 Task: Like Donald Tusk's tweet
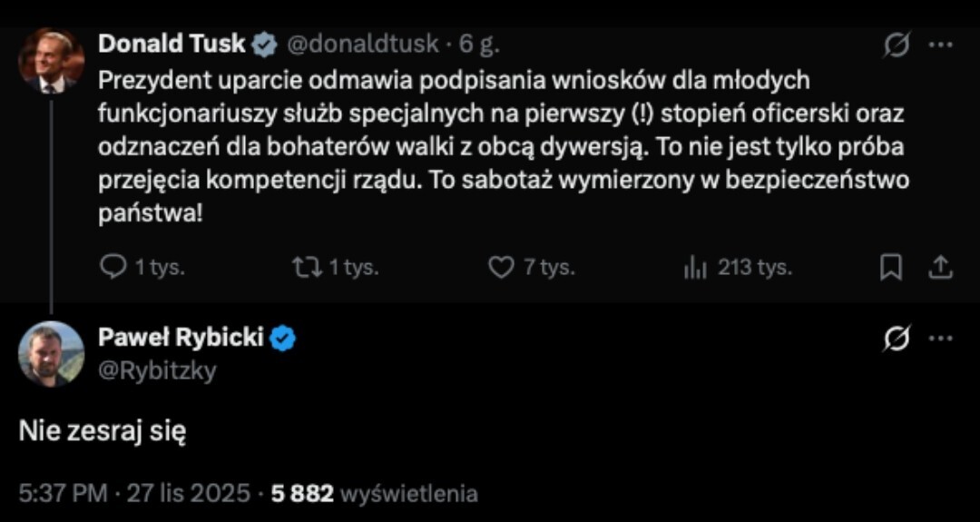pyautogui.click(x=502, y=268)
